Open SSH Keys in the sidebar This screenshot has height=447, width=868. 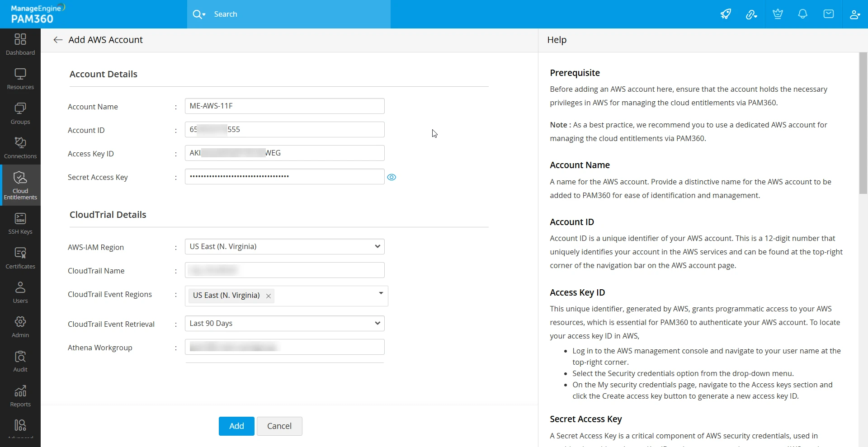[20, 223]
